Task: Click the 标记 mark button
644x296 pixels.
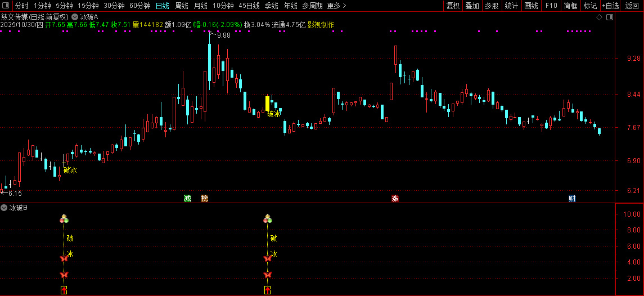Action: 590,6
